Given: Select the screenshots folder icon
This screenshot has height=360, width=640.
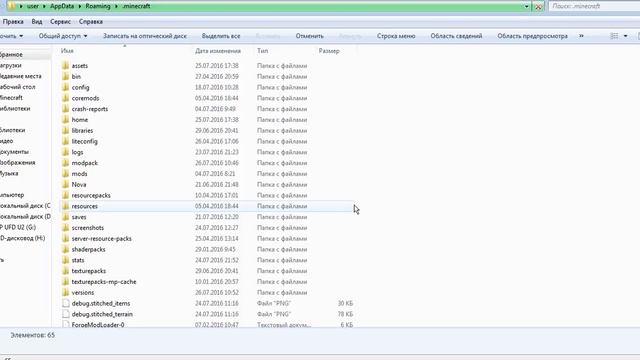Looking at the screenshot, I should click(x=65, y=228).
